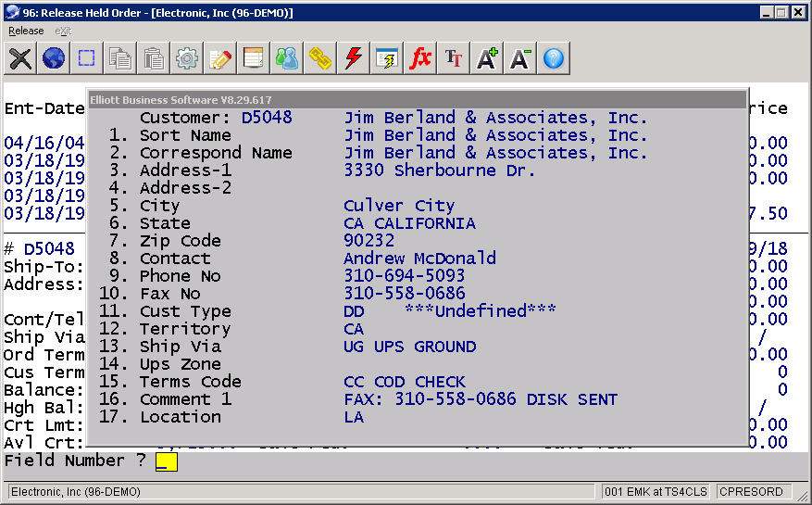
Task: Click the red lightning bolt icon
Action: pyautogui.click(x=353, y=58)
